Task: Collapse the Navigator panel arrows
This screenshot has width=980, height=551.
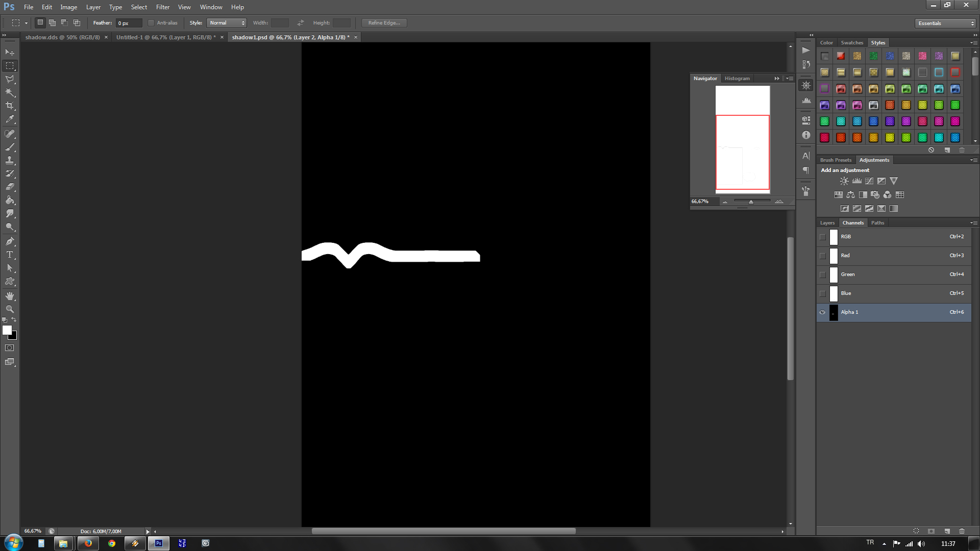Action: (x=777, y=79)
